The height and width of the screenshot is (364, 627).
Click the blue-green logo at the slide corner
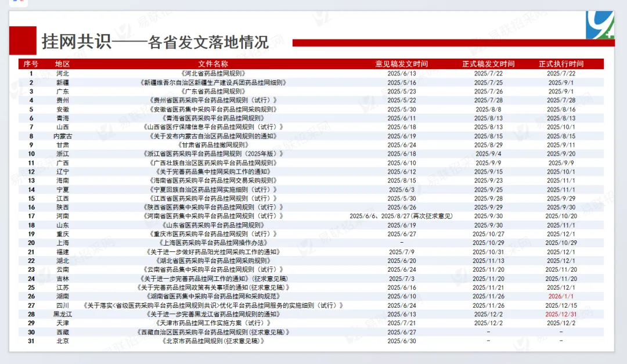[600, 25]
